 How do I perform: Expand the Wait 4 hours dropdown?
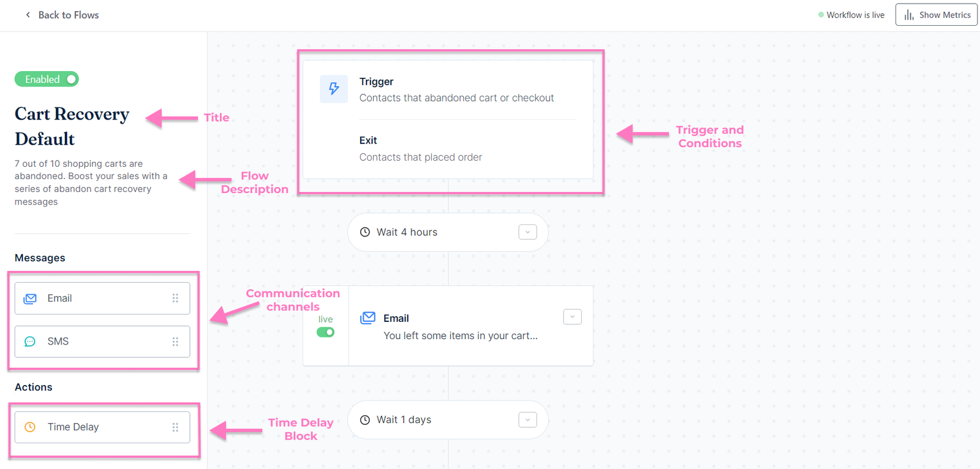coord(527,232)
